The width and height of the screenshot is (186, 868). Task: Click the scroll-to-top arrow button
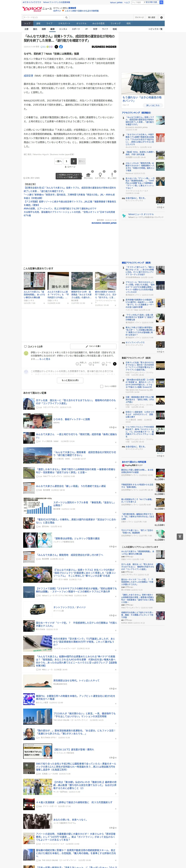180,536
